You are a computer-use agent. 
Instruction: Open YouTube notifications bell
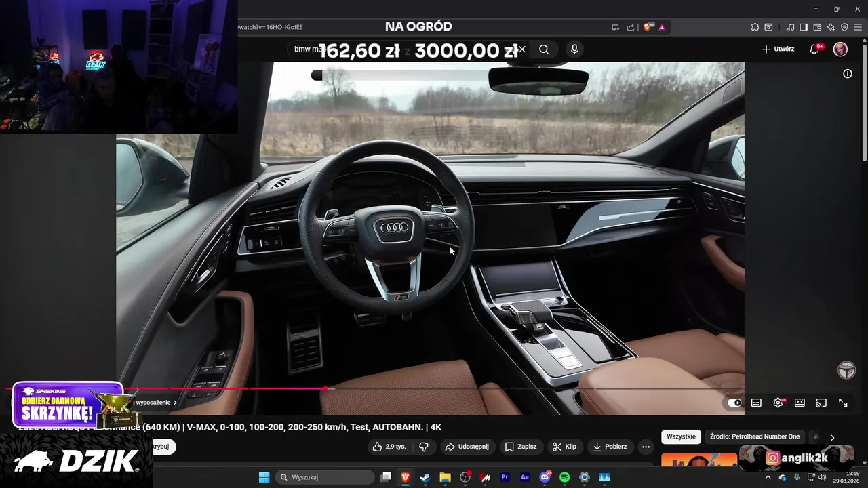pyautogui.click(x=814, y=49)
